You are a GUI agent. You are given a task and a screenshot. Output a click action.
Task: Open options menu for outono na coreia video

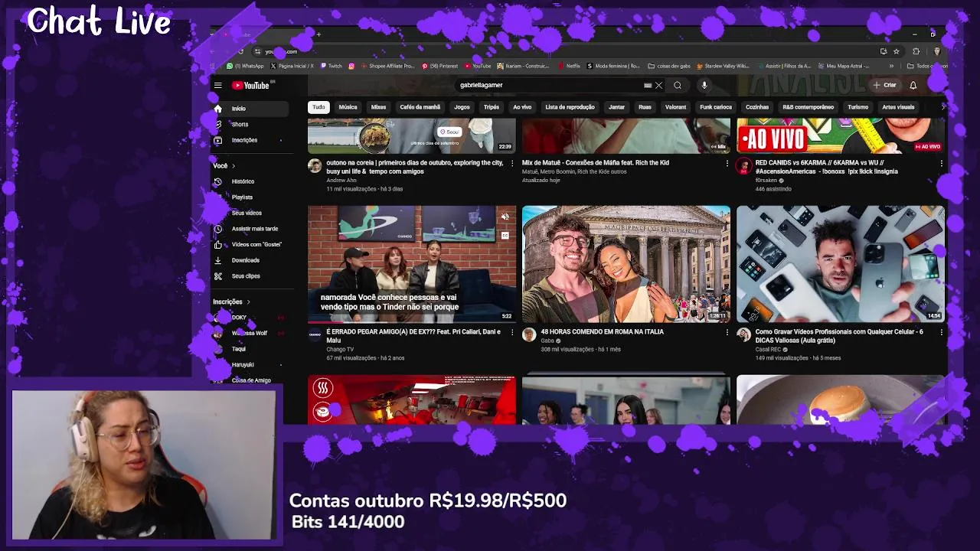[x=512, y=163]
